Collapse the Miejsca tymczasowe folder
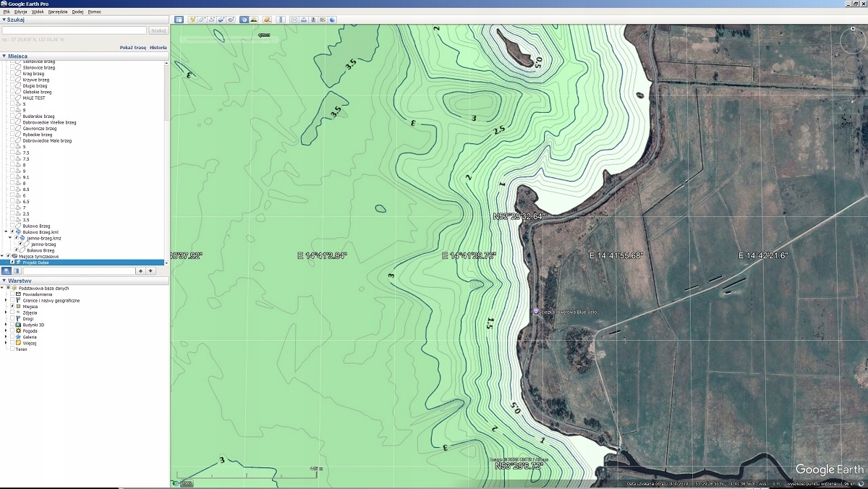 [2, 256]
